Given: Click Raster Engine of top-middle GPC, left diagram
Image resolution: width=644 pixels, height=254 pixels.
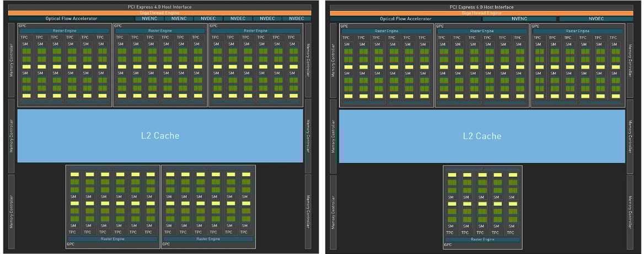Looking at the screenshot, I should coord(160,31).
